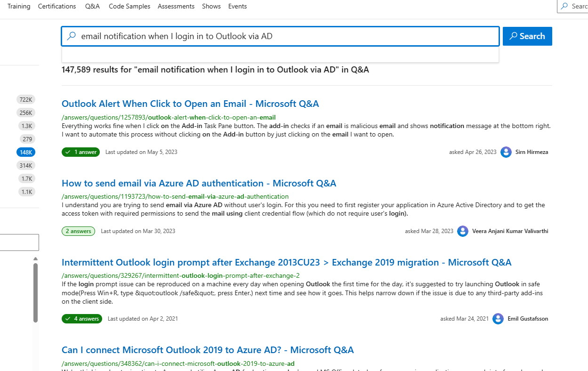Select the highlighted 148K filter pill
The width and height of the screenshot is (588, 371).
click(x=26, y=152)
